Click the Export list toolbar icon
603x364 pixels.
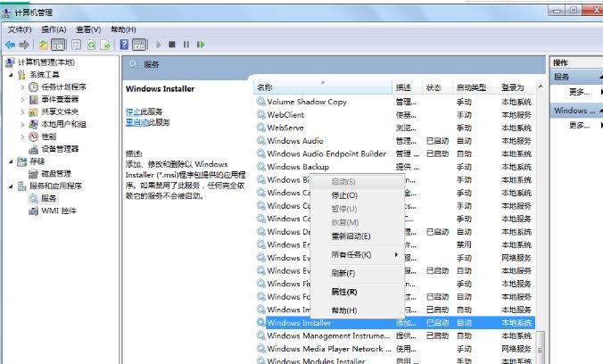point(105,45)
